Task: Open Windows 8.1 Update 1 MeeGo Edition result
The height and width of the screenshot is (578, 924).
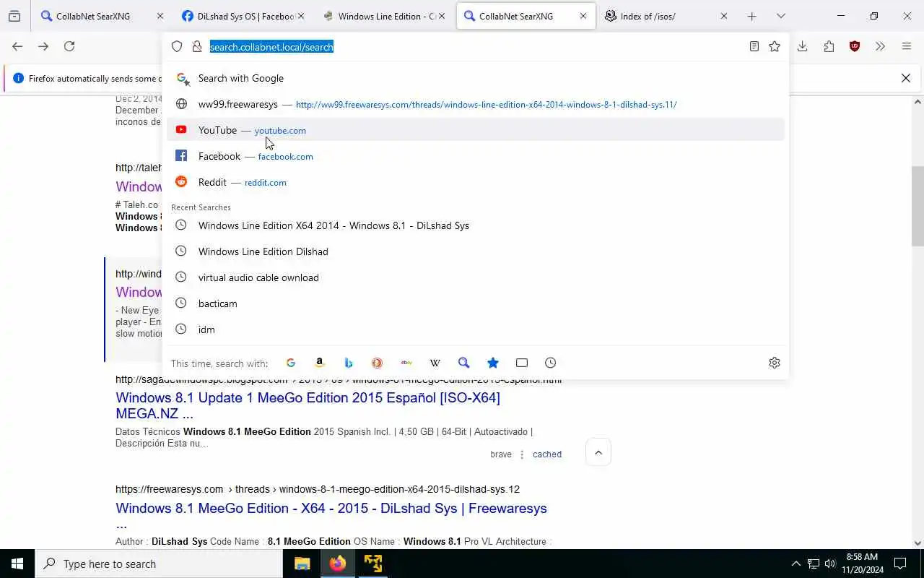Action: 308,405
